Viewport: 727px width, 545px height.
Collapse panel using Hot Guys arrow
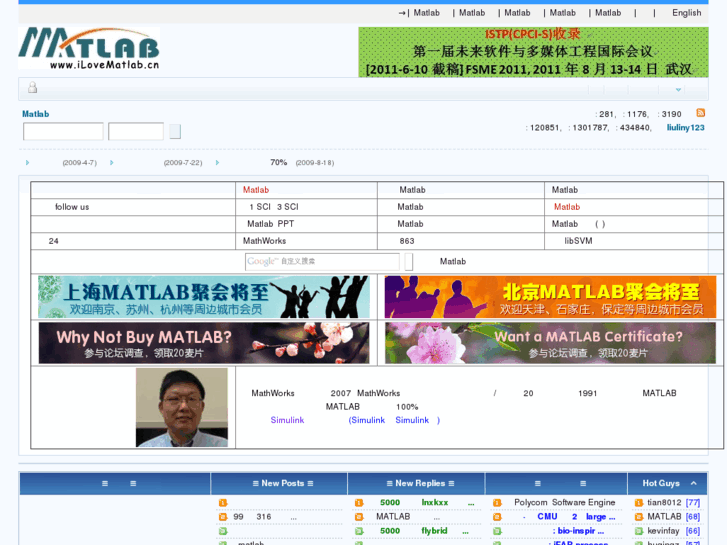click(x=694, y=483)
